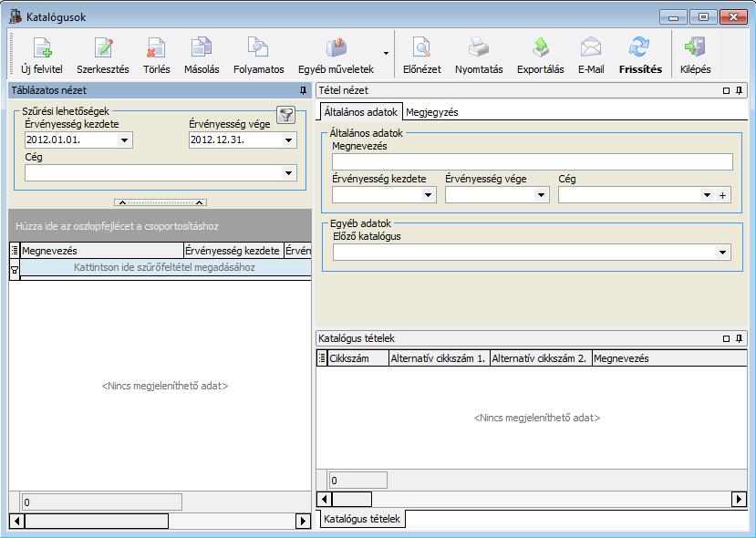756x538 pixels.
Task: Switch to Általános adatok tab
Action: click(x=360, y=112)
